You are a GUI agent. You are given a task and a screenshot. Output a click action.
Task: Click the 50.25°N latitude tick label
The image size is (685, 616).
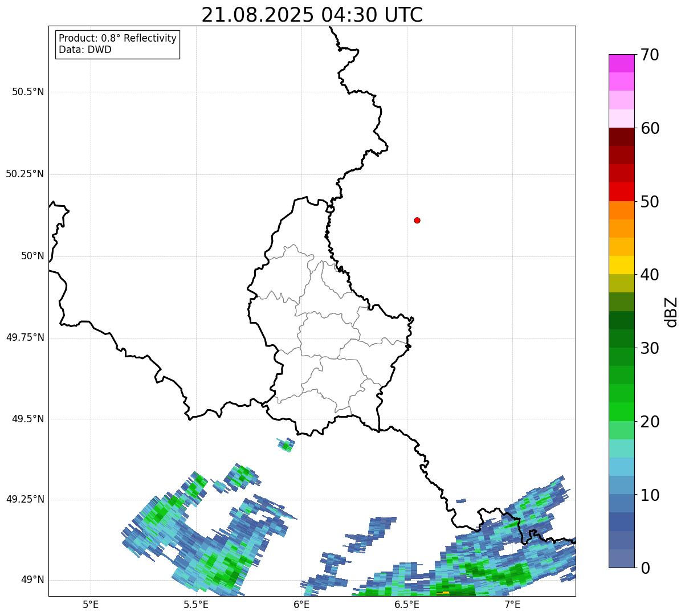[25, 174]
